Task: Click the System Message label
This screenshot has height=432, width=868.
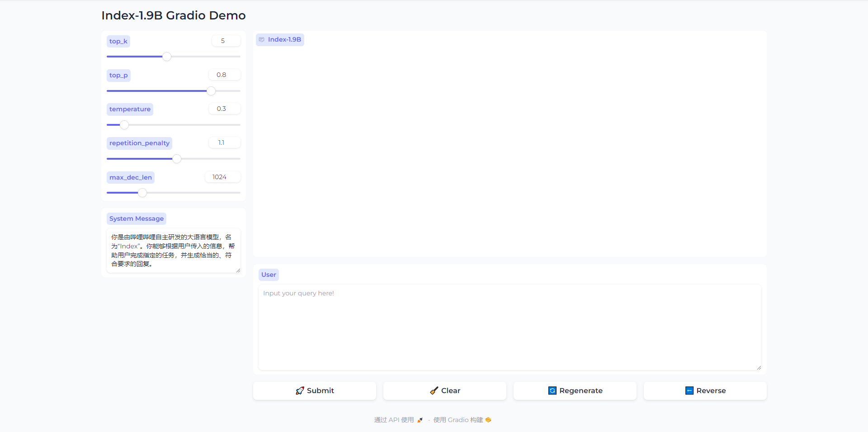Action: [137, 218]
